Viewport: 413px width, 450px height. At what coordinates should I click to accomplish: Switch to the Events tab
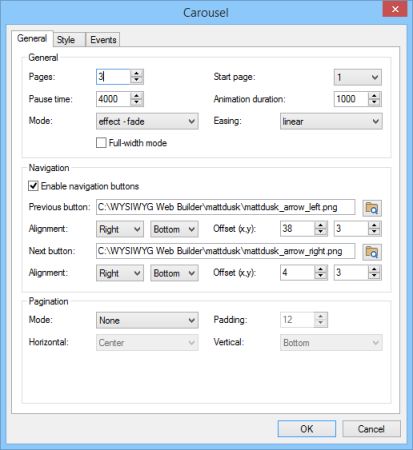click(103, 40)
